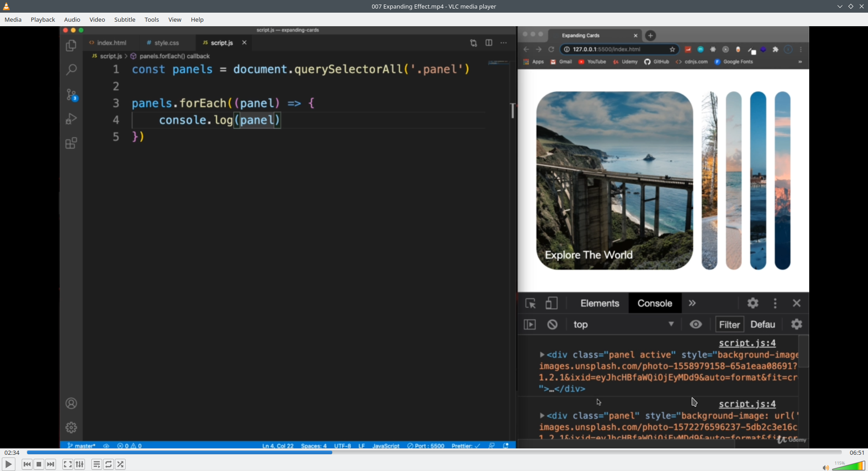Screen dimensions: 868x471
Task: Skip to previous media in VLC
Action: tap(27, 464)
